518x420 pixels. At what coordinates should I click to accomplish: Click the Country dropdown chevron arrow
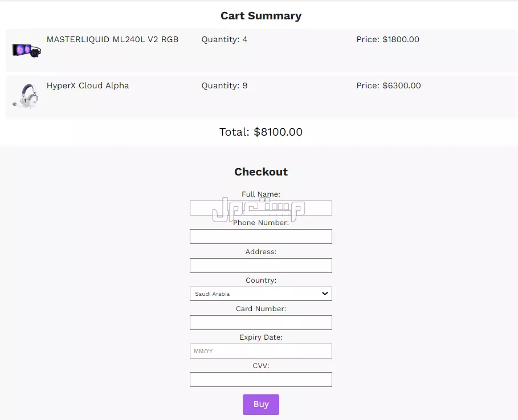pos(325,294)
